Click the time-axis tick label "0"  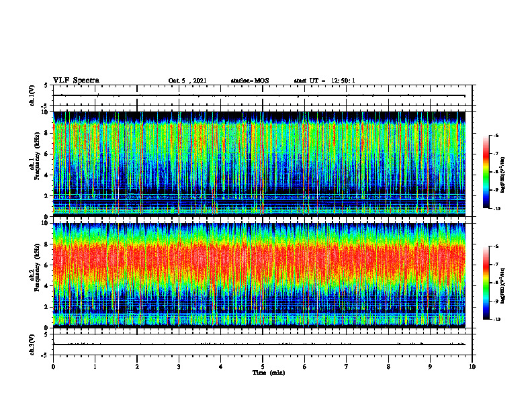click(x=53, y=367)
